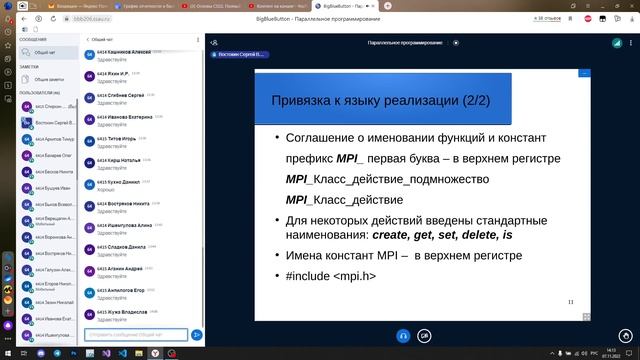
Task: Click chat message from 6415 Титов Игорь
Action: click(142, 142)
